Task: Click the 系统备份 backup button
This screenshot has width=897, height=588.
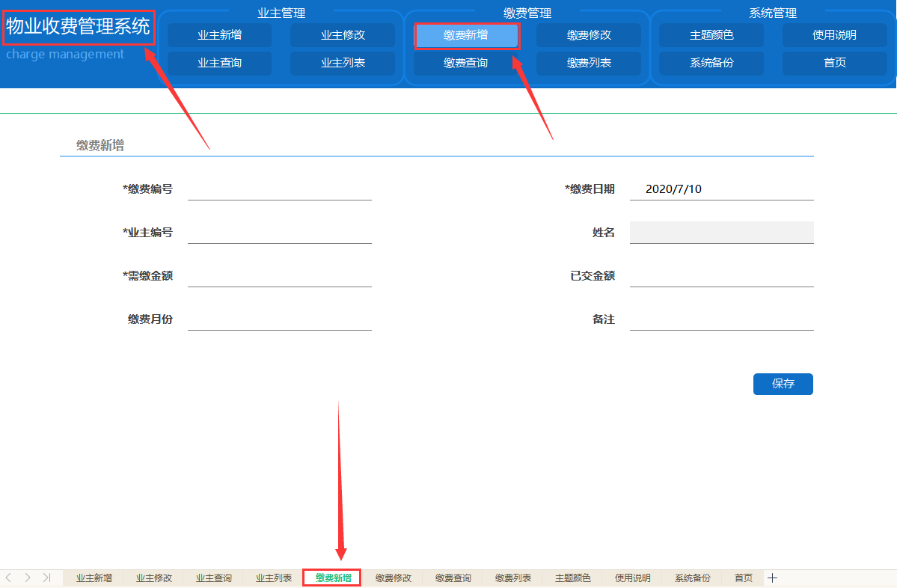Action: click(x=710, y=63)
